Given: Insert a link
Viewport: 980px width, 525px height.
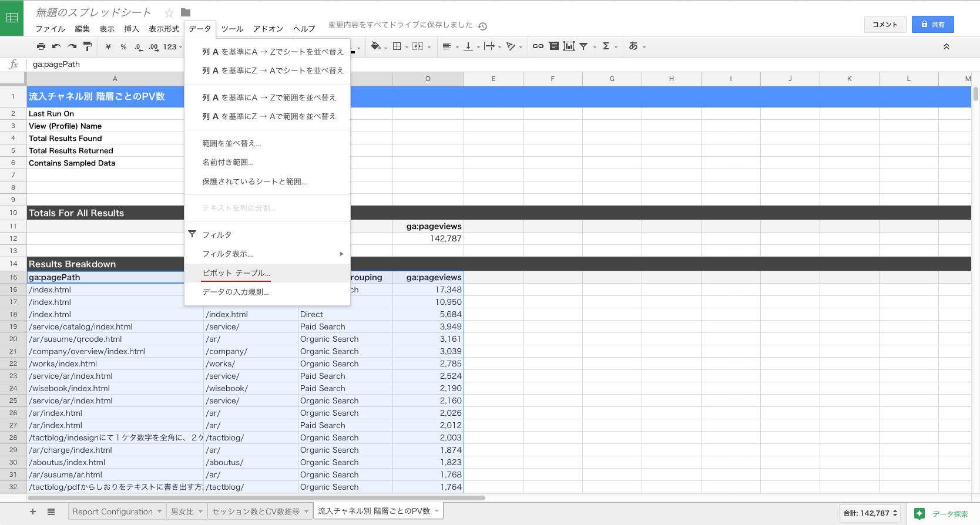Looking at the screenshot, I should (538, 46).
